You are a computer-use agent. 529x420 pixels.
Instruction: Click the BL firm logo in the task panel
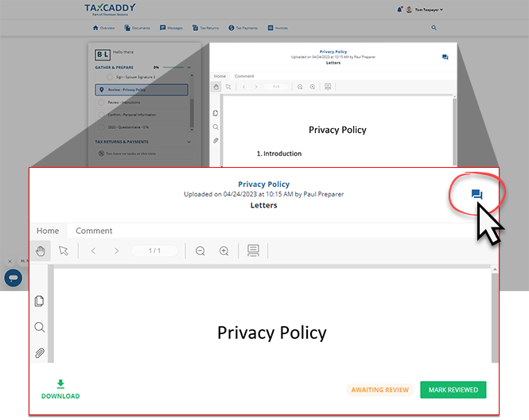click(x=103, y=54)
